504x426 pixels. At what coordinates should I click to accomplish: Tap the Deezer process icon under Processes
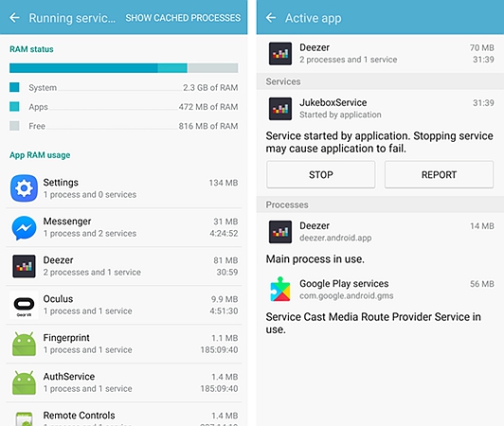tap(280, 232)
